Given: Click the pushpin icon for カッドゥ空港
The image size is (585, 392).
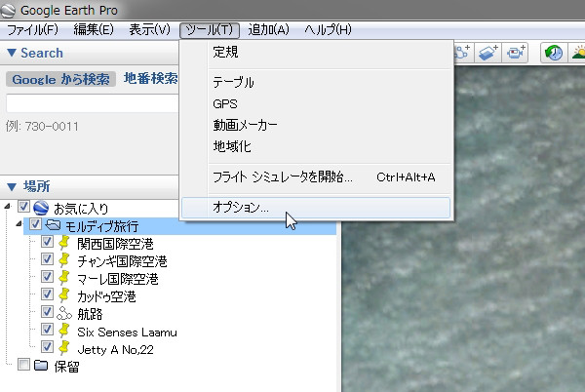Looking at the screenshot, I should 64,295.
